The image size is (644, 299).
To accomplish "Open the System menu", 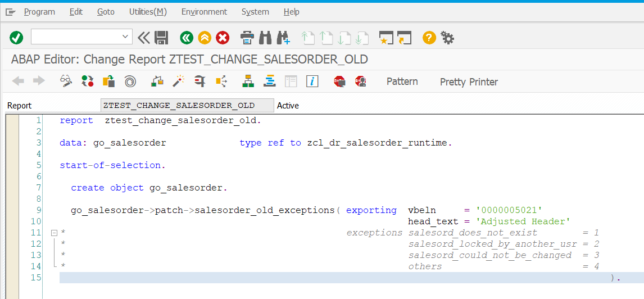I will point(255,12).
